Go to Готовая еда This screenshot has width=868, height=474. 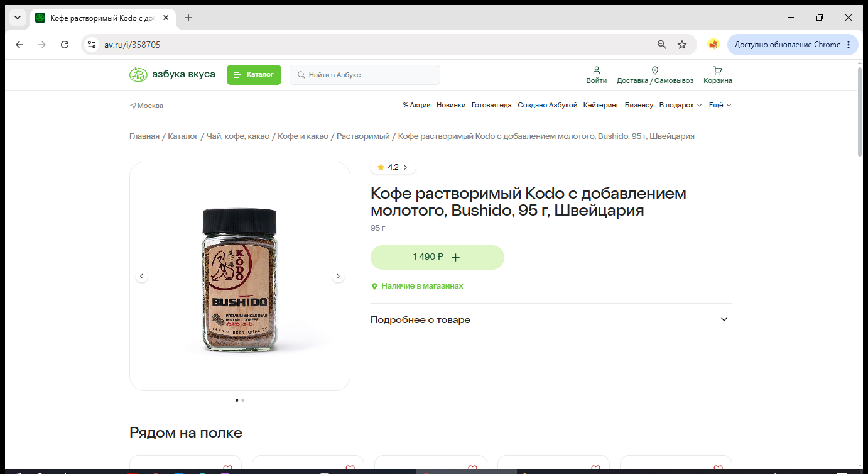(492, 106)
